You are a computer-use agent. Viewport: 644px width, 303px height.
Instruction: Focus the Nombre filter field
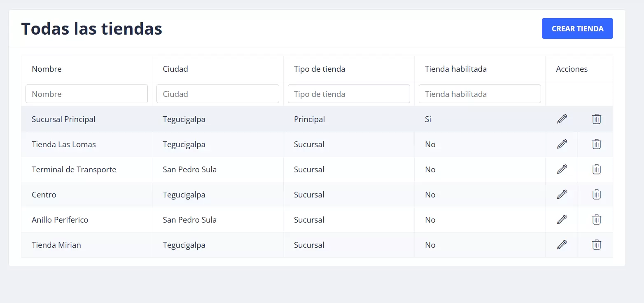[x=86, y=94]
